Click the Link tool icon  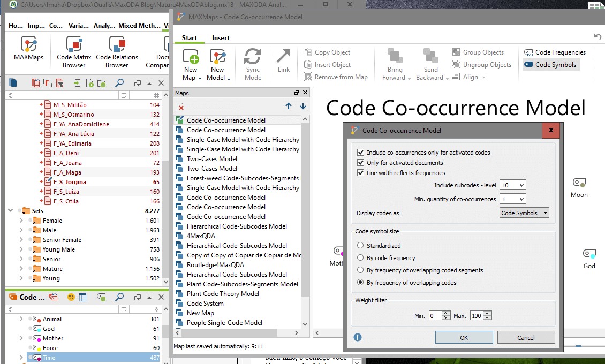pos(284,61)
